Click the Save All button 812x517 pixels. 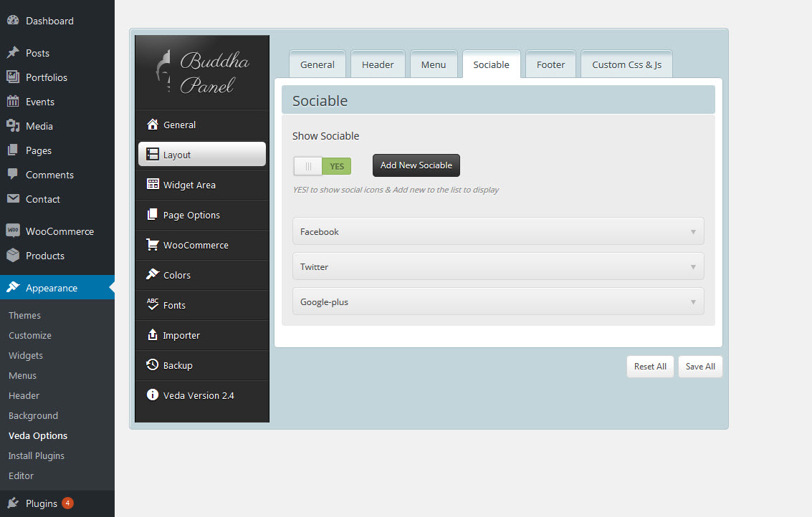pyautogui.click(x=700, y=367)
